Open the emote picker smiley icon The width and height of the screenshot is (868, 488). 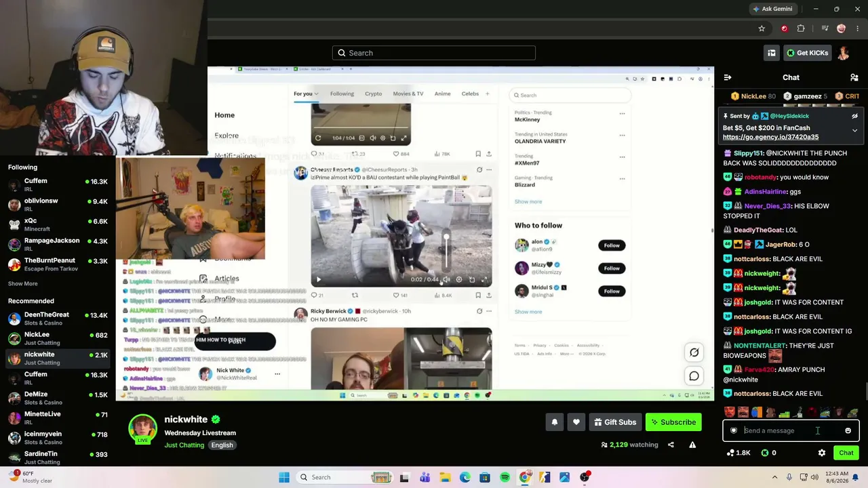848,430
